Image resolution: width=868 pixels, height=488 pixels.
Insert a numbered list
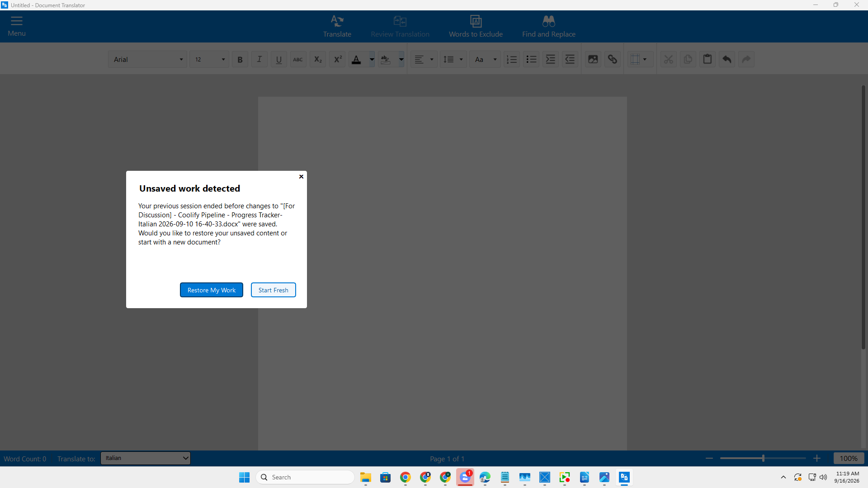click(x=512, y=59)
